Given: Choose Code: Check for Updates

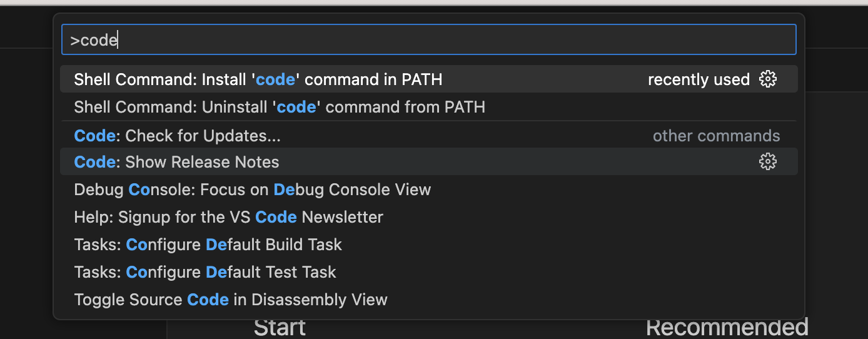Looking at the screenshot, I should coord(428,135).
